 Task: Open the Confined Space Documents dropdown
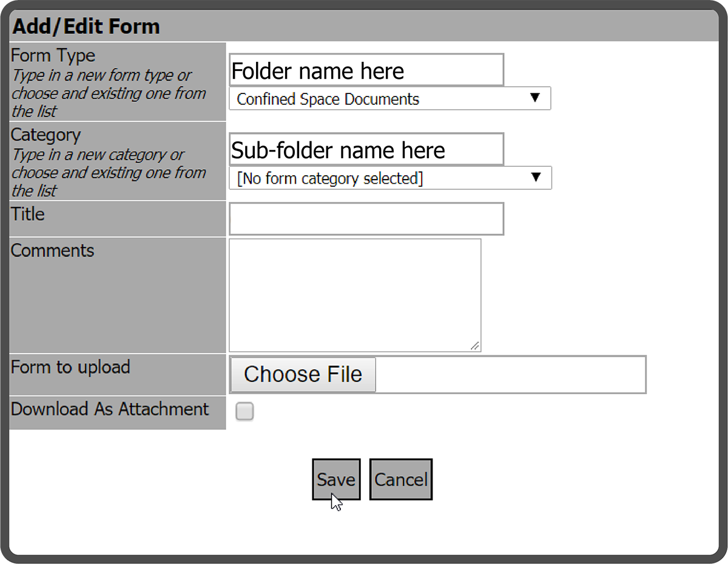click(x=389, y=99)
